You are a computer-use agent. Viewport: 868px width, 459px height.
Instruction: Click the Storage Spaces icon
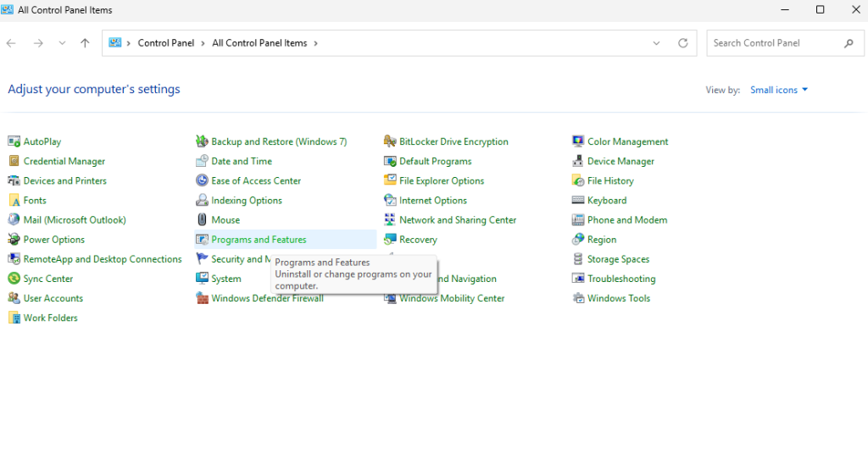click(578, 259)
